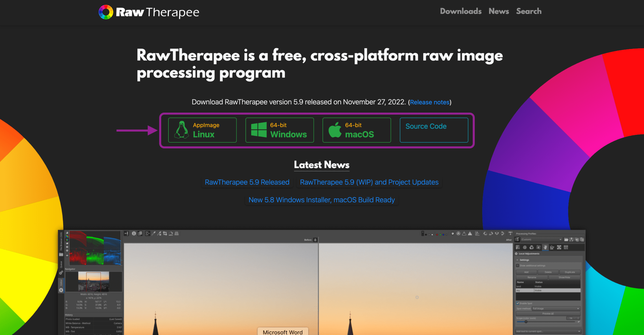644x335 pixels.
Task: Click the rotate right icon in editor toolbar
Action: tap(491, 234)
